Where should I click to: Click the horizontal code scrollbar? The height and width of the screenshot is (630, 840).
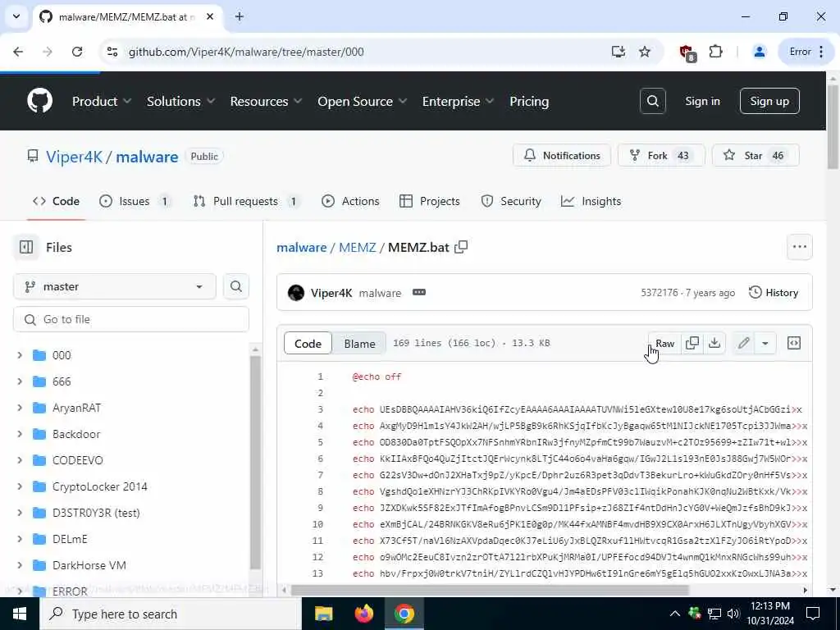tap(489, 590)
